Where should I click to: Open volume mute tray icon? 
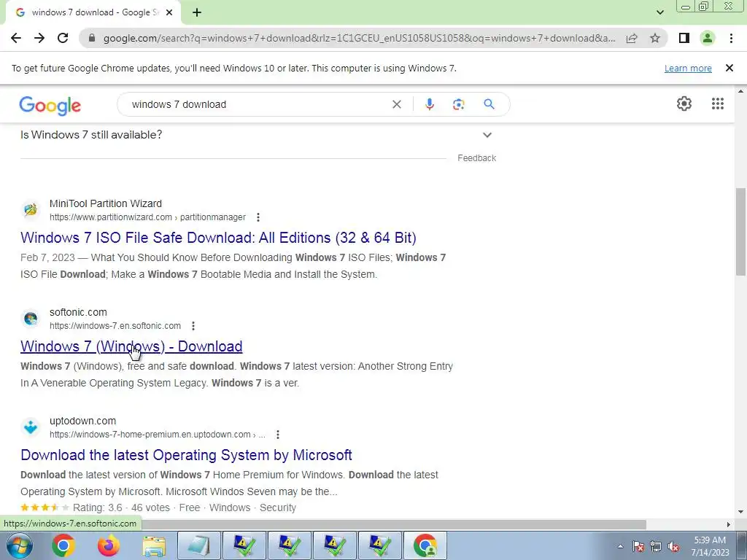pyautogui.click(x=673, y=546)
